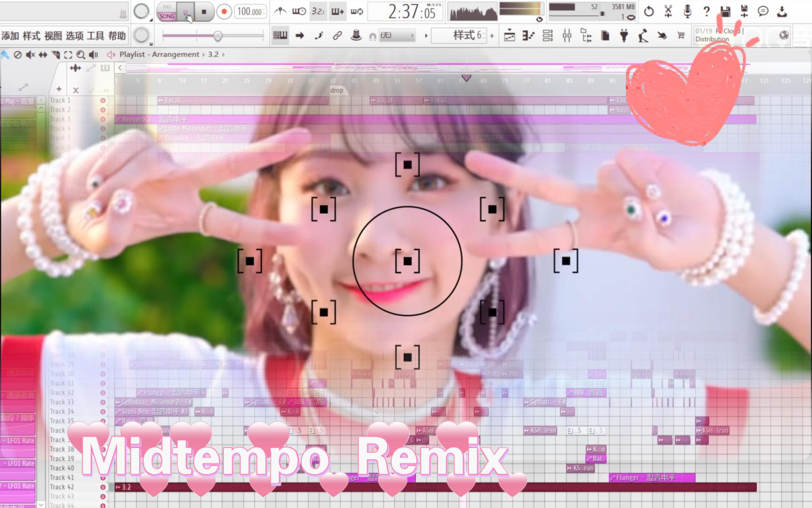This screenshot has height=508, width=812.
Task: Open the Playlist view icon
Action: pos(509,35)
